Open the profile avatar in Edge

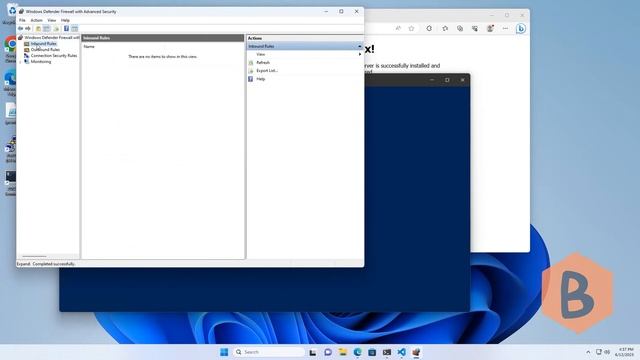[x=490, y=28]
